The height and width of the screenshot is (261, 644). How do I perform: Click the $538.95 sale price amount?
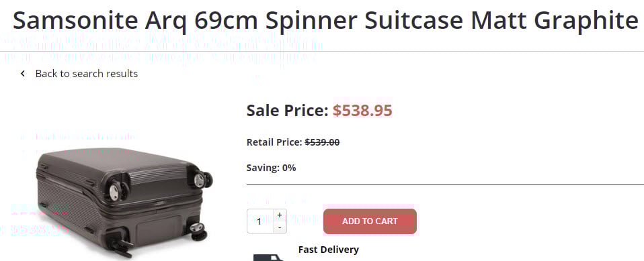point(362,111)
